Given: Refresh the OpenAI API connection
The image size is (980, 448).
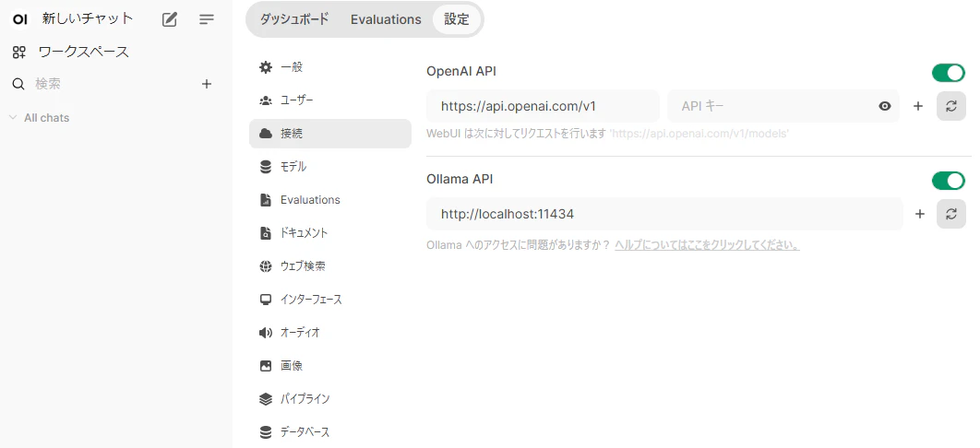Looking at the screenshot, I should pyautogui.click(x=951, y=106).
